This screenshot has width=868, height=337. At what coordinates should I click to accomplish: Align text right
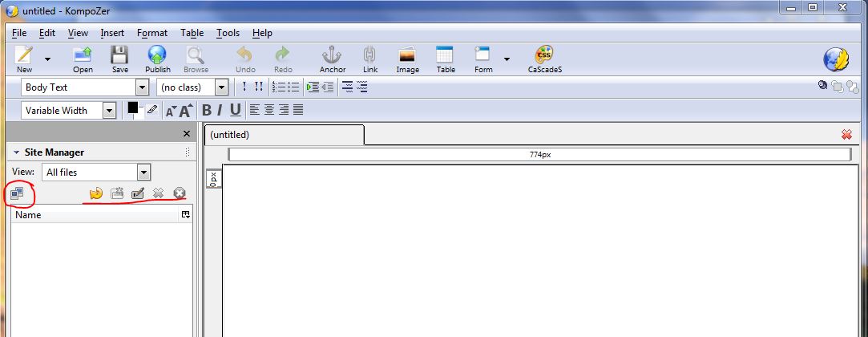click(284, 110)
